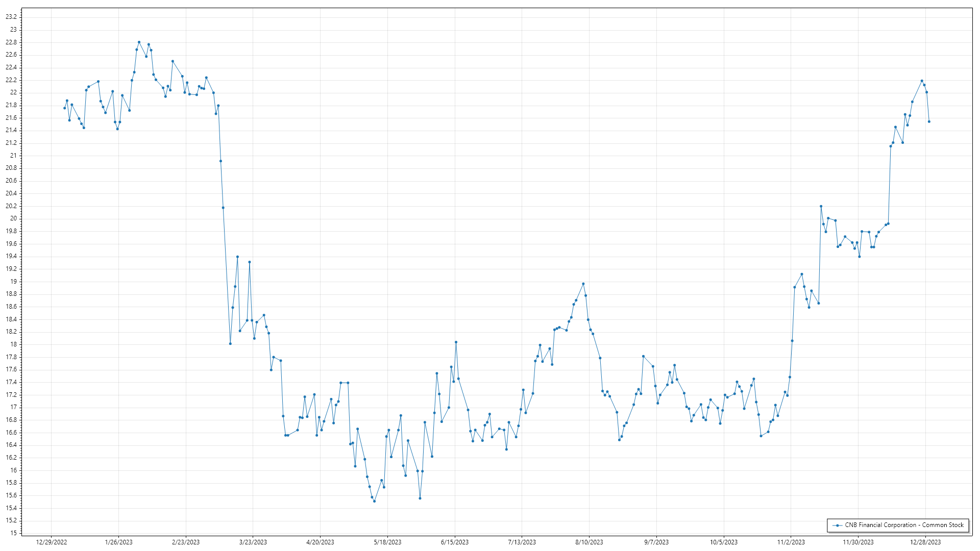Click the 15 y-axis value label
The width and height of the screenshot is (980, 551).
13,533
